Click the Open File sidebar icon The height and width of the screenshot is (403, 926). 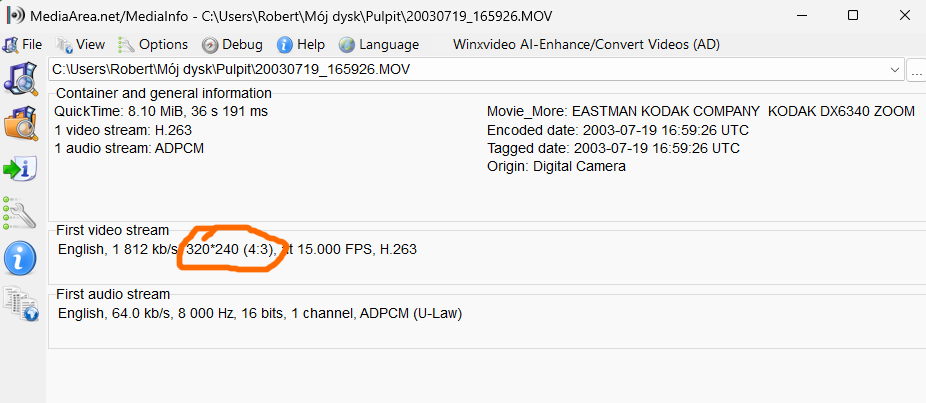[20, 78]
